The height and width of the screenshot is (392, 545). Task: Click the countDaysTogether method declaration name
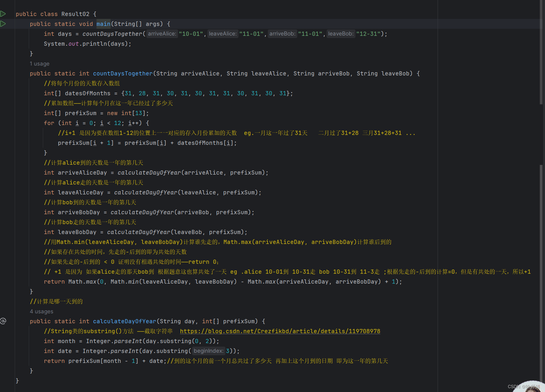pos(123,74)
